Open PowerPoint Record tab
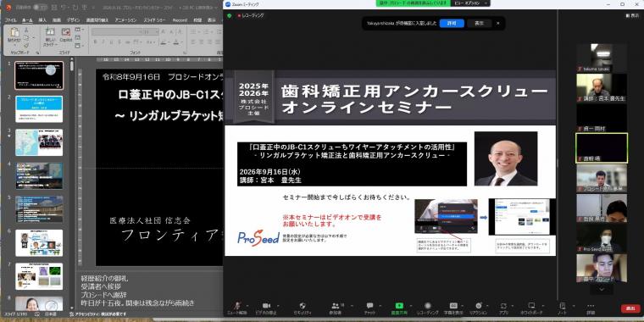644x322 pixels. (180, 19)
